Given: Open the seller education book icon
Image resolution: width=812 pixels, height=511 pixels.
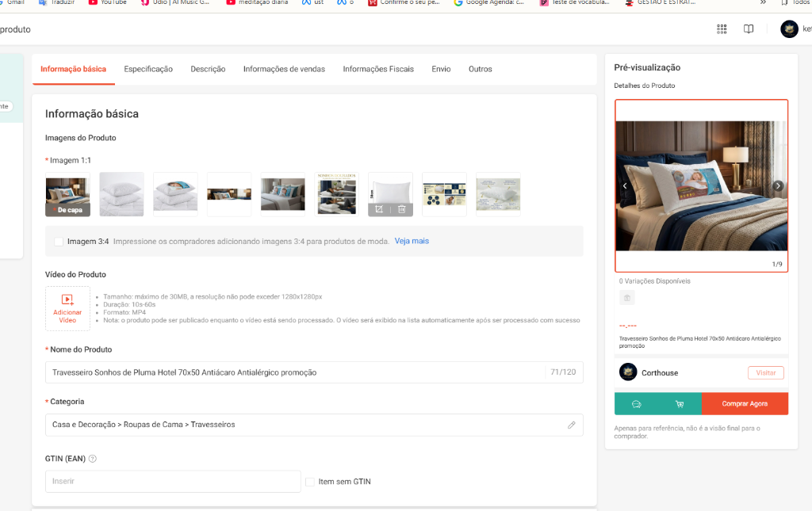Looking at the screenshot, I should coord(748,29).
